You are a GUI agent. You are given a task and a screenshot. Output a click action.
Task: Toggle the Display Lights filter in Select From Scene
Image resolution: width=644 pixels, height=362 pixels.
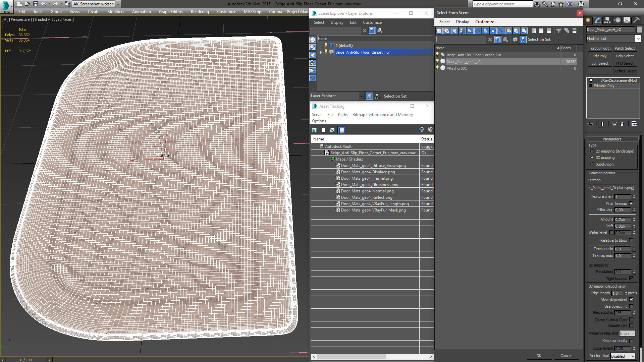click(454, 31)
